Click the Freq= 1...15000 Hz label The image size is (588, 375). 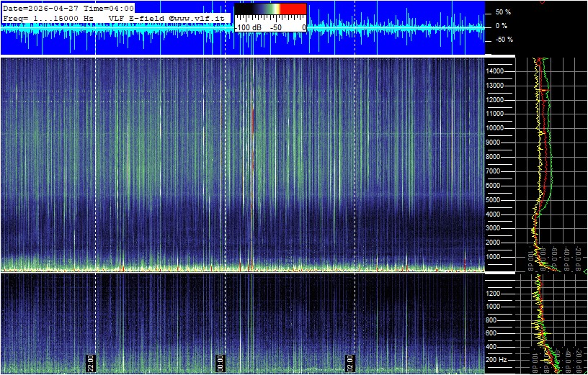point(49,17)
